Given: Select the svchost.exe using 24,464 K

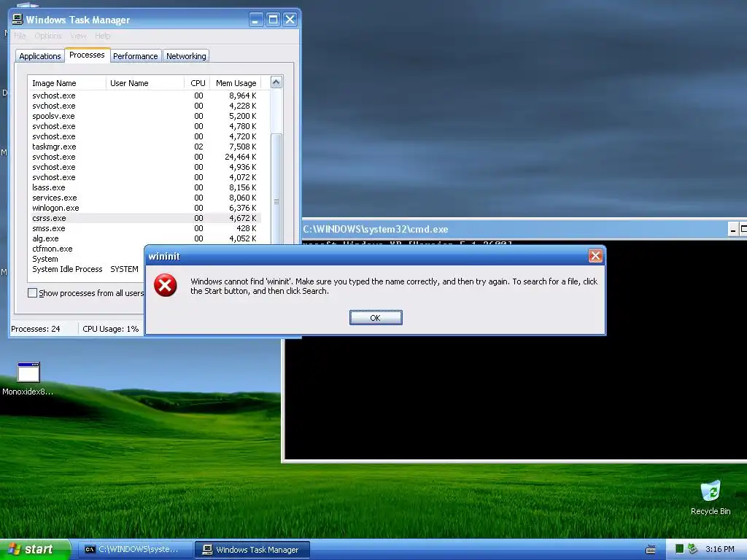Looking at the screenshot, I should (x=144, y=157).
